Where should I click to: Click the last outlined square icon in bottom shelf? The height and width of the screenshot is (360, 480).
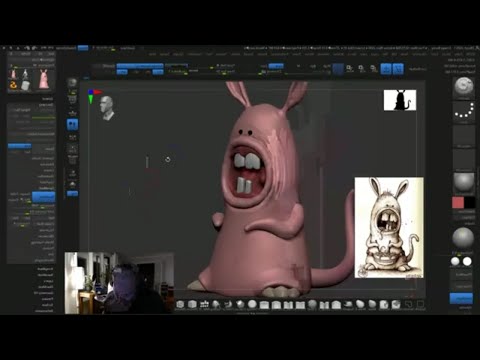coord(420,304)
